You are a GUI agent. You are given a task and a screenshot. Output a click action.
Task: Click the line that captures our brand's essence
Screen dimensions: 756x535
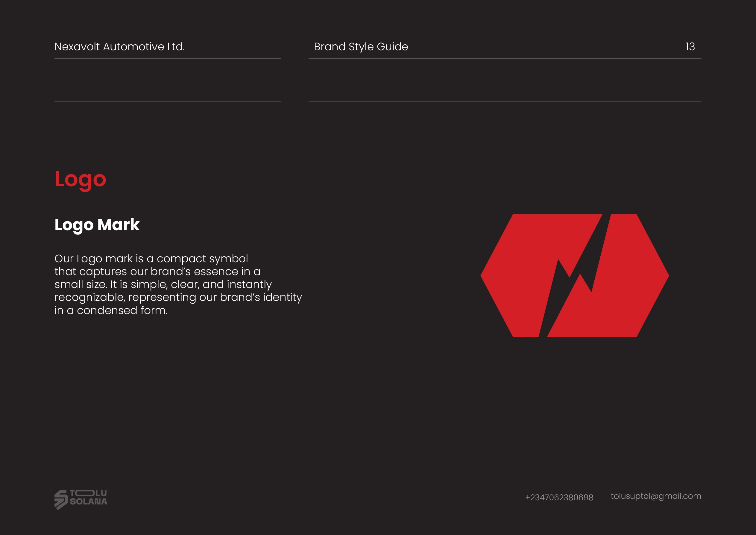pos(157,272)
